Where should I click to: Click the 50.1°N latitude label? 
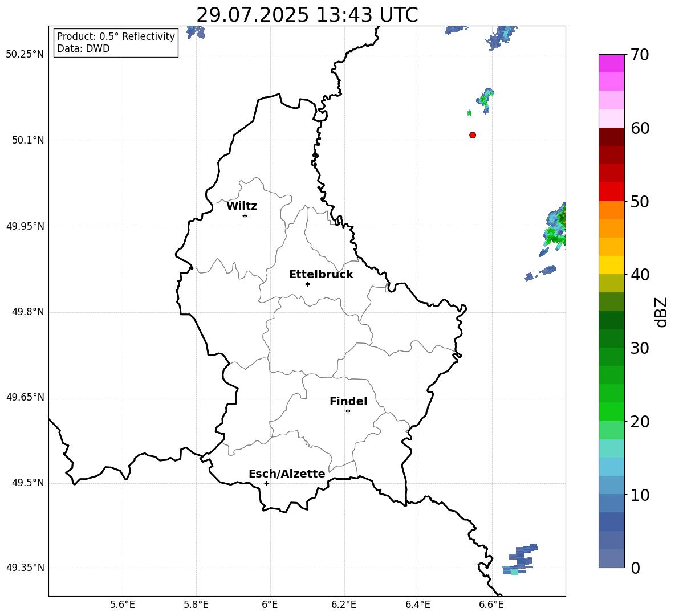click(x=28, y=140)
